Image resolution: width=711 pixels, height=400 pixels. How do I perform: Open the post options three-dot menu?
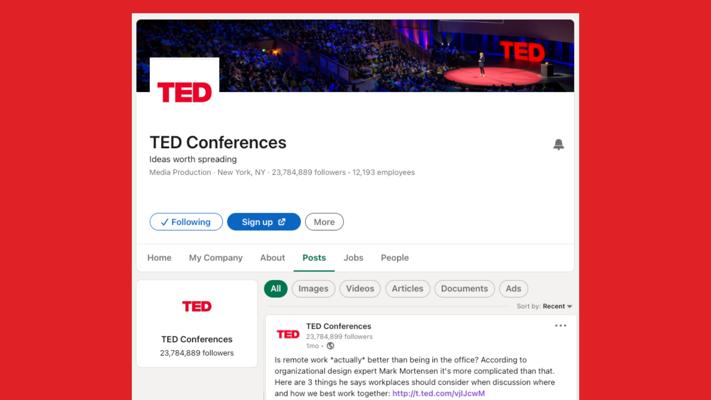pos(560,326)
